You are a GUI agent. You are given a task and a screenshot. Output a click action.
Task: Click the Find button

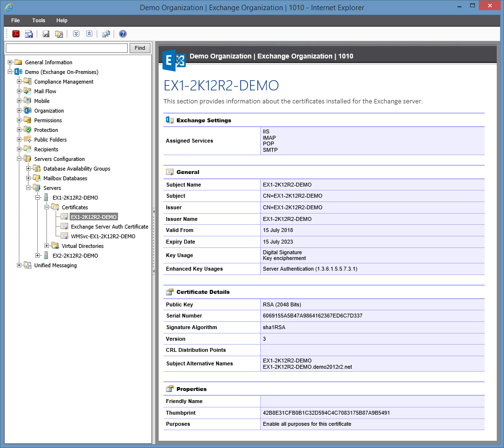(x=140, y=48)
